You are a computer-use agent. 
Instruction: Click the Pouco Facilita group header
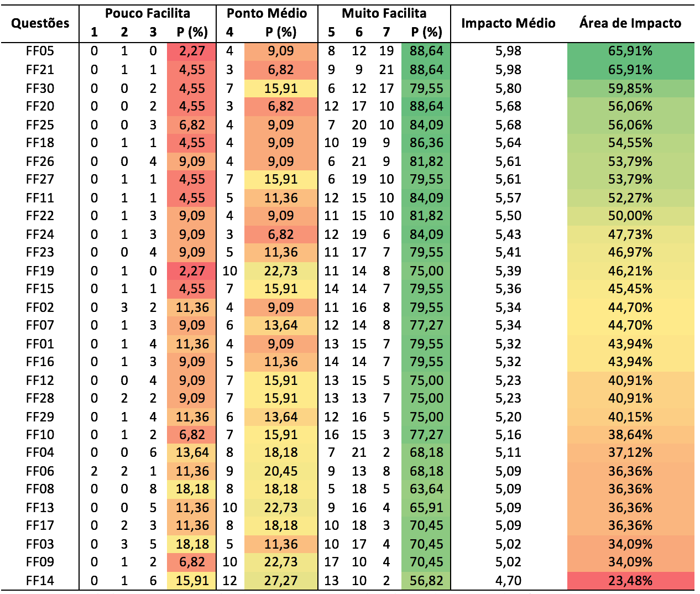click(x=147, y=13)
